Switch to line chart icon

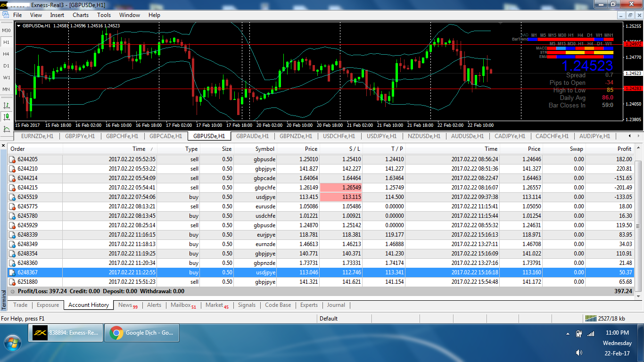click(x=7, y=129)
